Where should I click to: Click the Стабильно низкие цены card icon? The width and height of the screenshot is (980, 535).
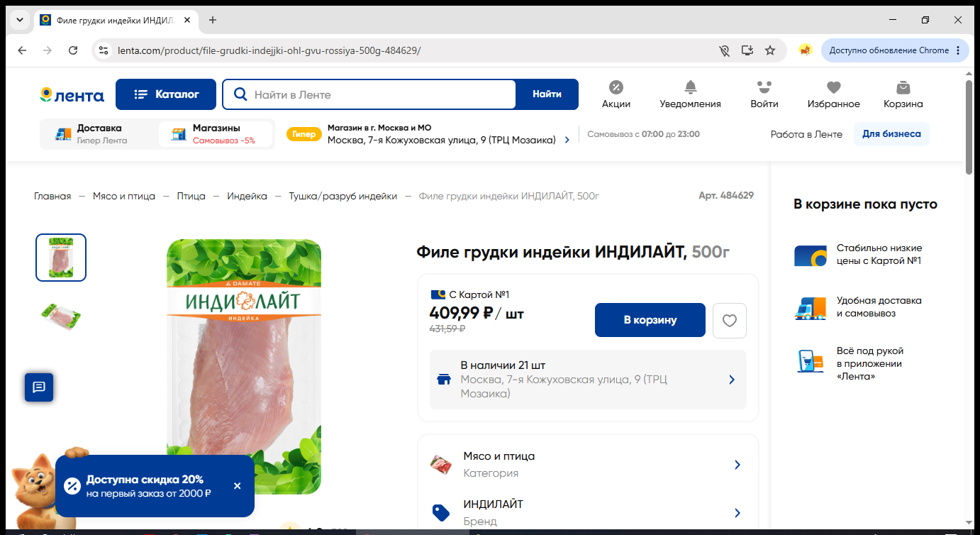810,255
